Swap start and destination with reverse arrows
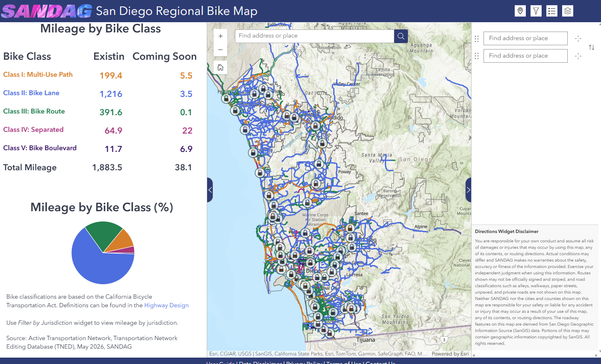The height and width of the screenshot is (364, 601). coord(592,47)
